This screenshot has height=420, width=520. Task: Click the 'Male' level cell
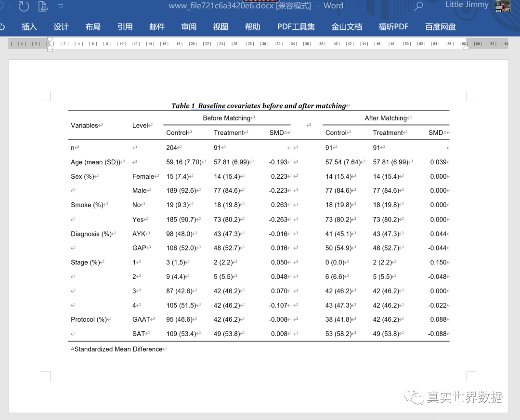(140, 191)
